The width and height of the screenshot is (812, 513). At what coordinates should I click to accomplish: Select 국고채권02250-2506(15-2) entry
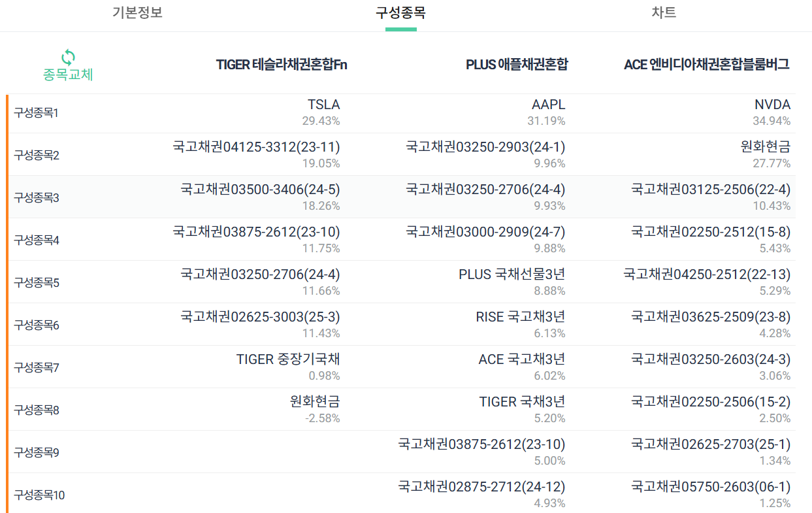[x=711, y=402]
